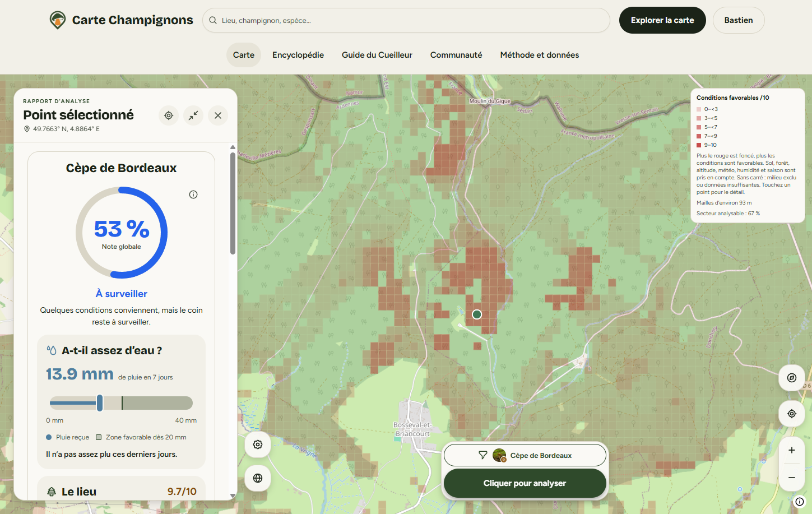This screenshot has width=812, height=514.
Task: Click the search magnifier icon
Action: pos(213,20)
